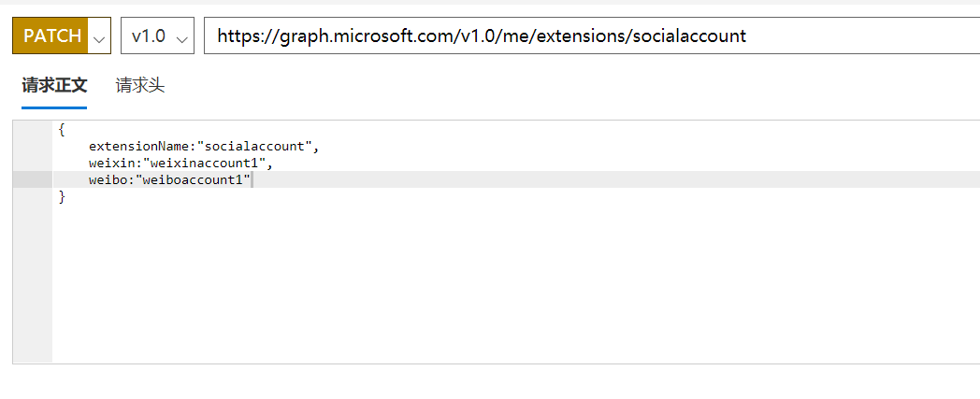
Task: Click the "weiboaccount1" value in the editor
Action: (194, 180)
